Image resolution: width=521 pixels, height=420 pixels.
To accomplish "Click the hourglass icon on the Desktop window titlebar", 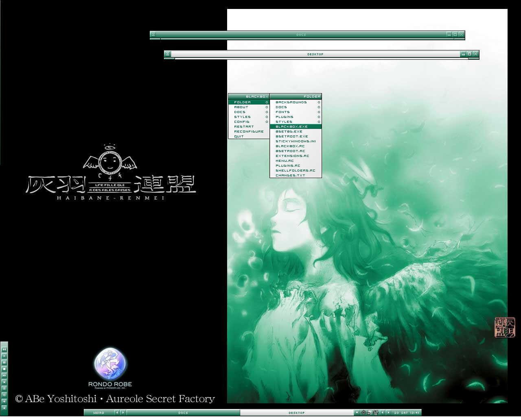I will (167, 54).
